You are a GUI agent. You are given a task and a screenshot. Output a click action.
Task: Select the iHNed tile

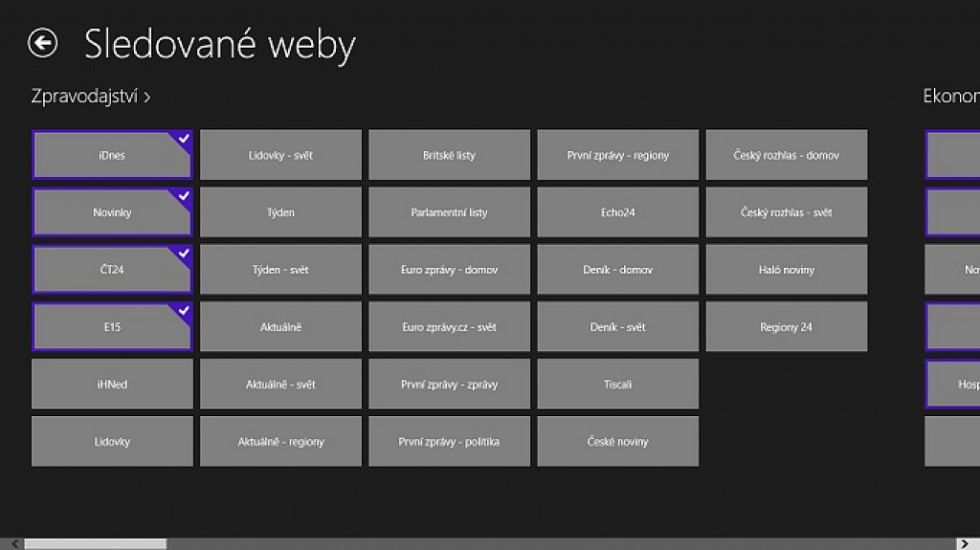112,385
